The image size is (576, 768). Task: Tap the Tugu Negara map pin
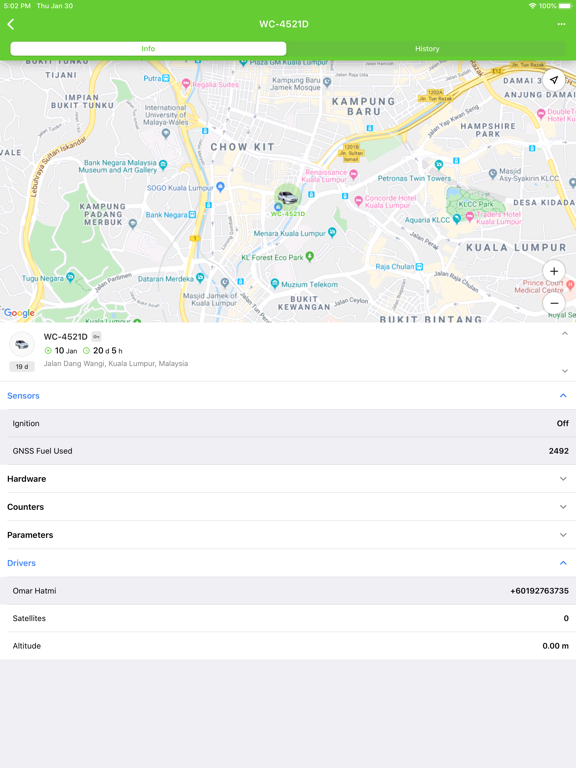(71, 277)
